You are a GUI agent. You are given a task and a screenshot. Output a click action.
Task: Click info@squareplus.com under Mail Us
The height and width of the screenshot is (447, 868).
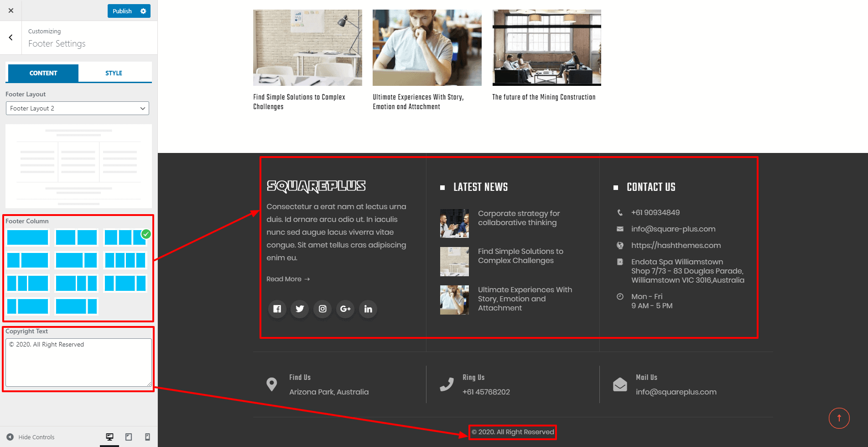(x=676, y=392)
